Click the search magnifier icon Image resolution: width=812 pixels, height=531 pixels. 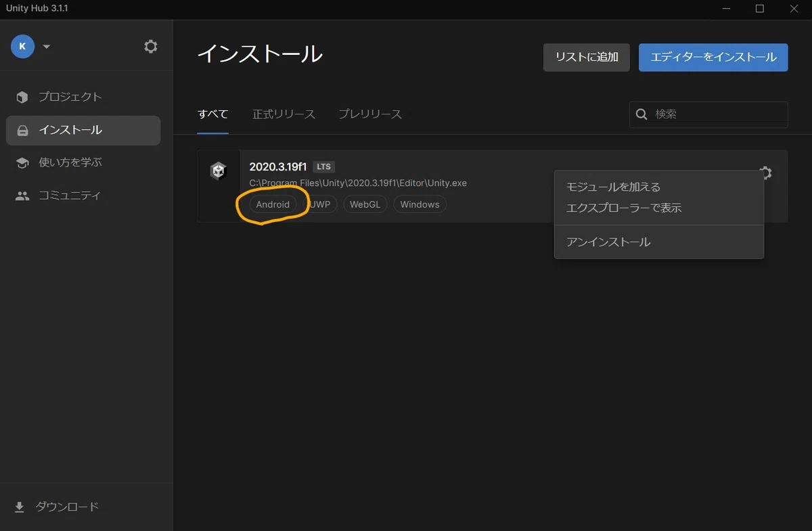coord(641,114)
